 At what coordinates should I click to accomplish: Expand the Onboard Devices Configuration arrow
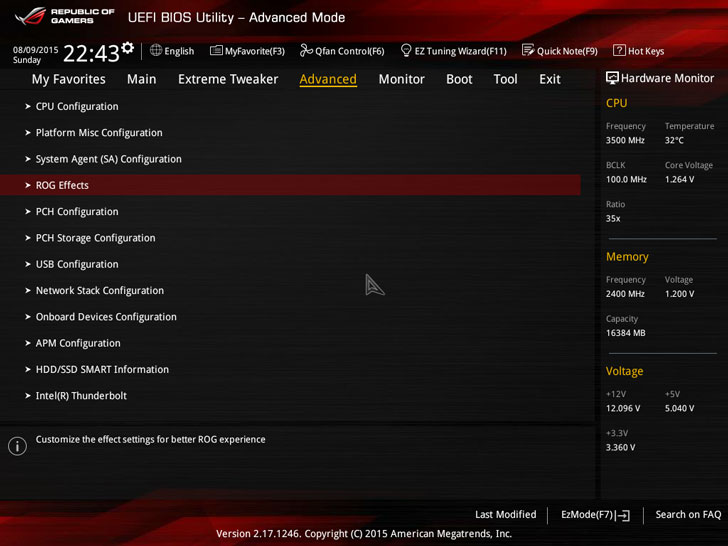(x=28, y=317)
